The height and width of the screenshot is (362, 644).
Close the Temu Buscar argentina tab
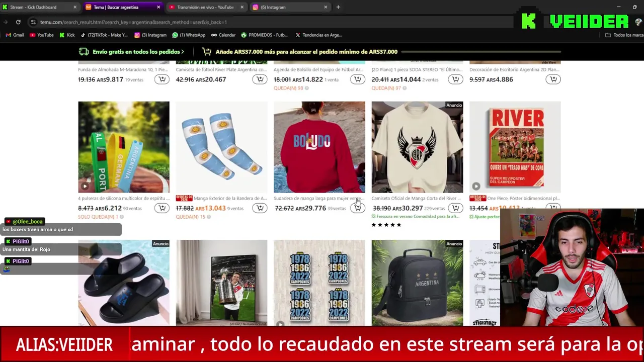(x=158, y=7)
